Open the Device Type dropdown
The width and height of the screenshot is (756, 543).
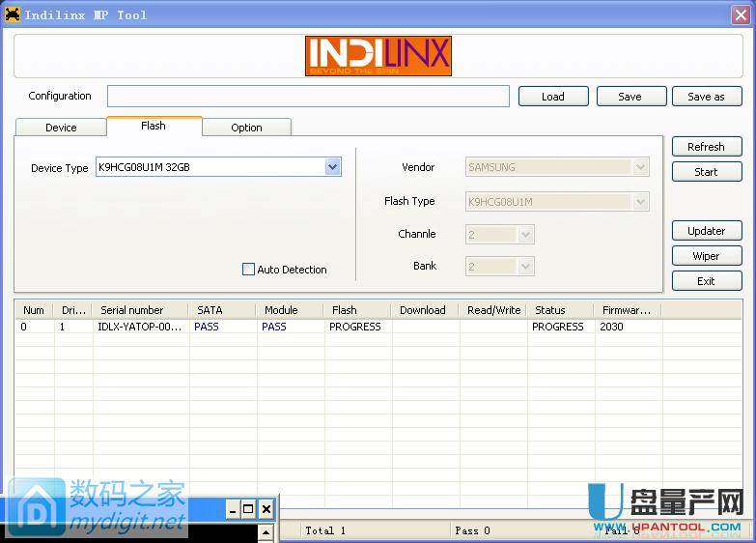pyautogui.click(x=332, y=167)
